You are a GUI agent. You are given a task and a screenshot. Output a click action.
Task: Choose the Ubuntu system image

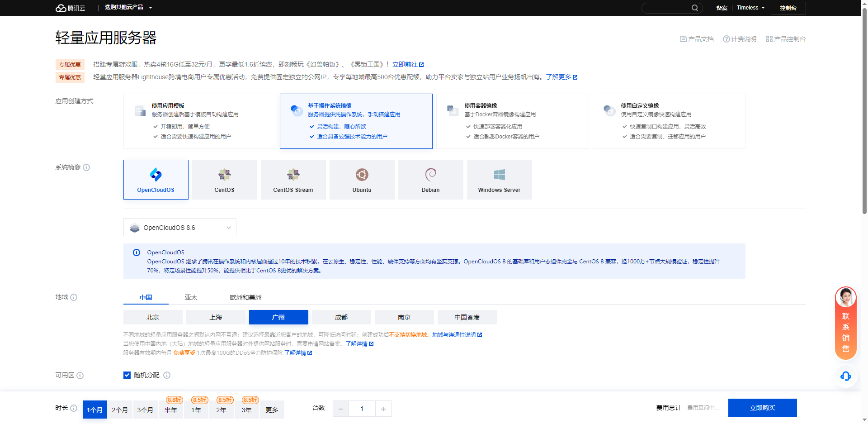pos(362,180)
